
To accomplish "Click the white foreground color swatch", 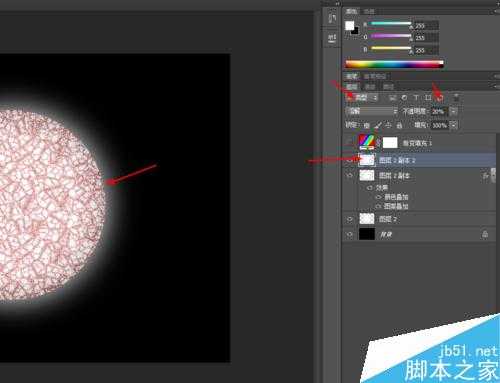I will click(x=349, y=25).
